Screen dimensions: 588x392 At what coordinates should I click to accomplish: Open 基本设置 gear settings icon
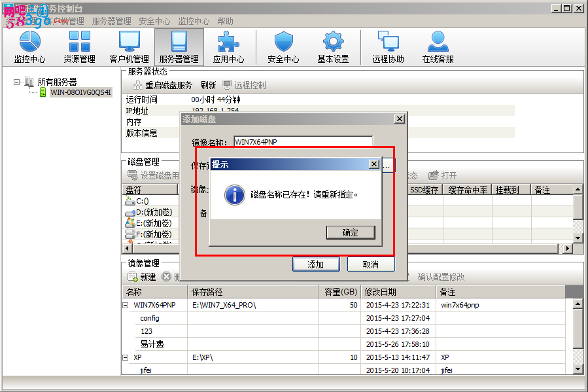[333, 47]
